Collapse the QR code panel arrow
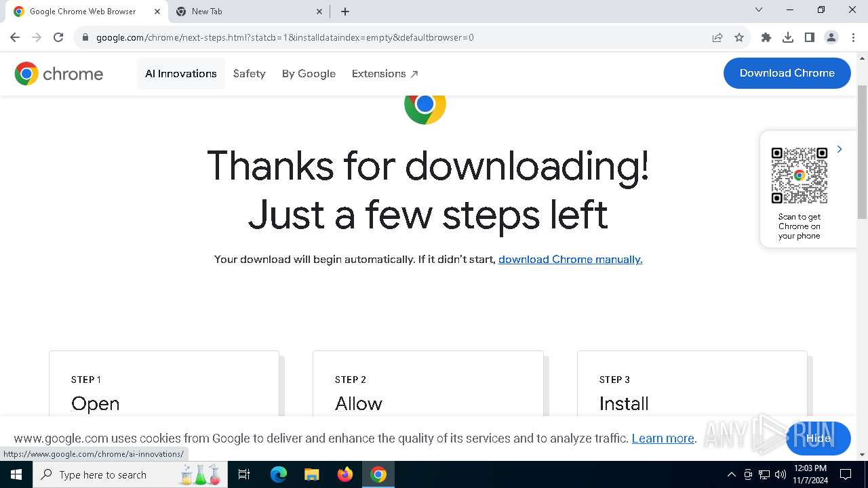This screenshot has width=868, height=488. [840, 149]
